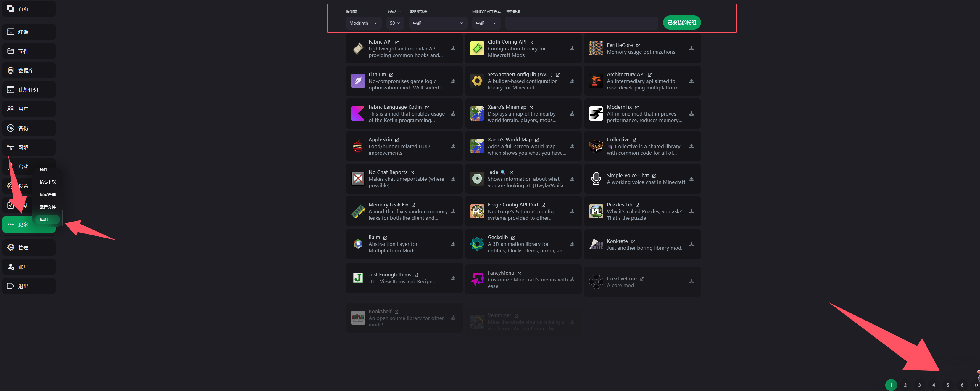Open the 终端 sidebar item

click(29, 32)
